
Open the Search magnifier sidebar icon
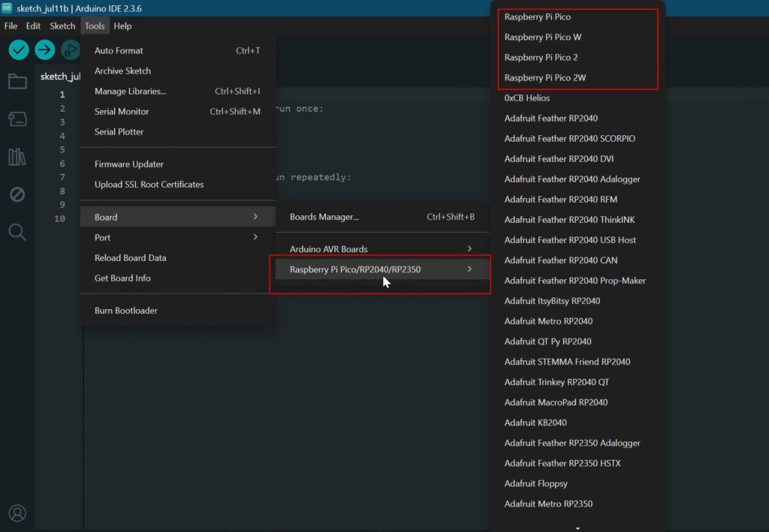click(x=17, y=232)
